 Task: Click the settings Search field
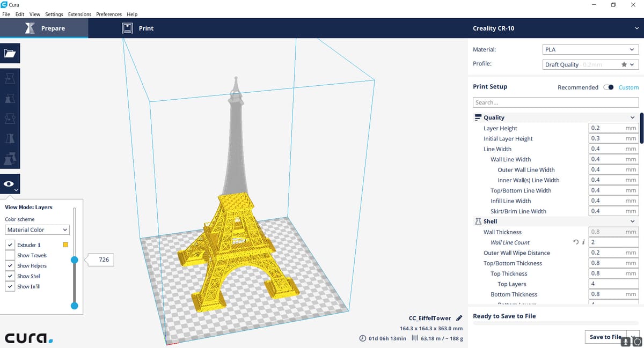point(555,102)
